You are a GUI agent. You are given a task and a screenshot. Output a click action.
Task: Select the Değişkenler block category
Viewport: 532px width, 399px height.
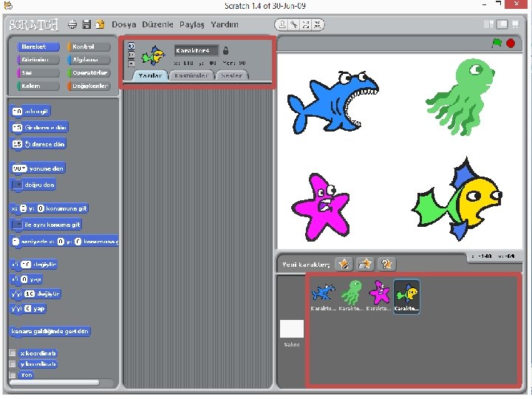point(89,86)
